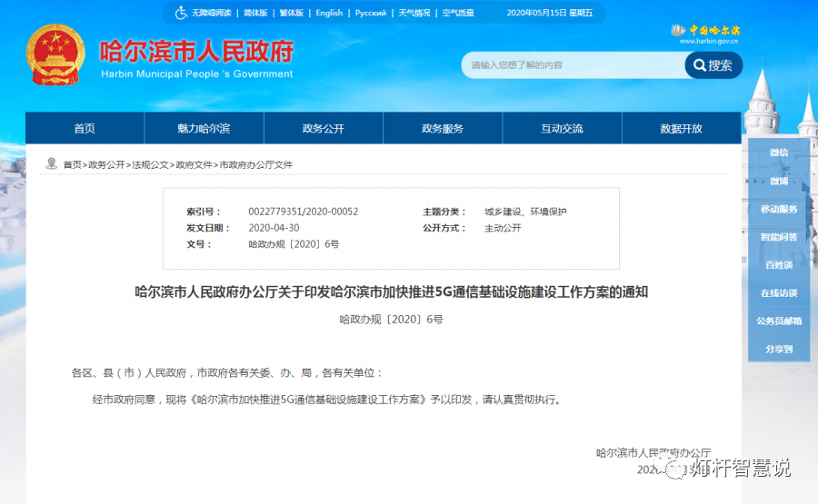Open 移动服务 in the side panel
This screenshot has width=818, height=504.
779,209
